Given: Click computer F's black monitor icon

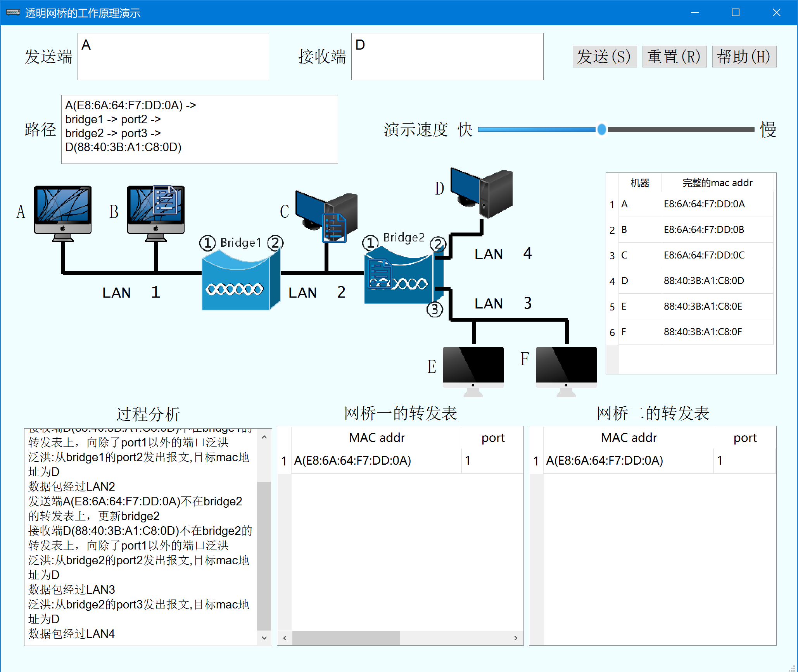Looking at the screenshot, I should coord(566,366).
